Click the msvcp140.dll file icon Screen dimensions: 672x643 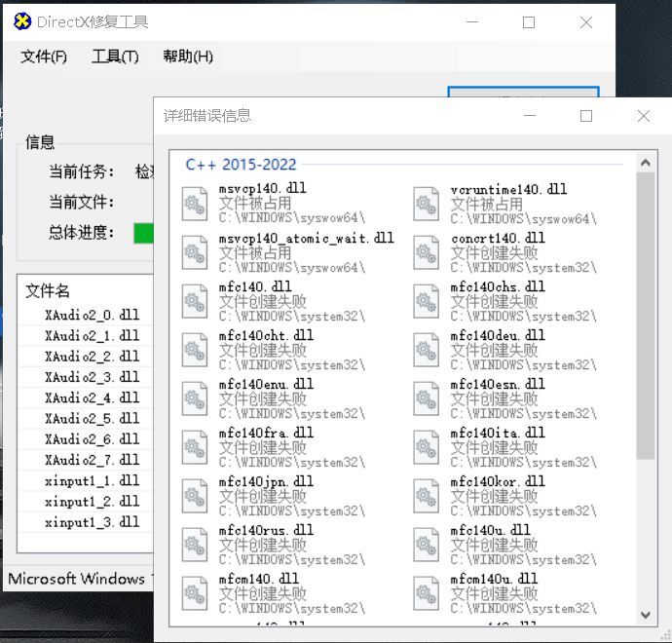[195, 204]
